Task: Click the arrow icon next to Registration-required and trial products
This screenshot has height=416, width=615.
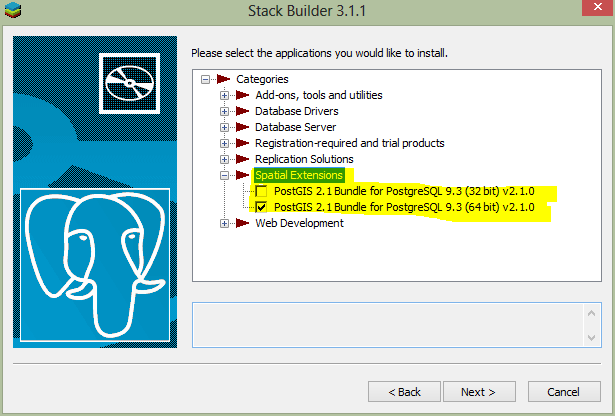Action: 242,144
